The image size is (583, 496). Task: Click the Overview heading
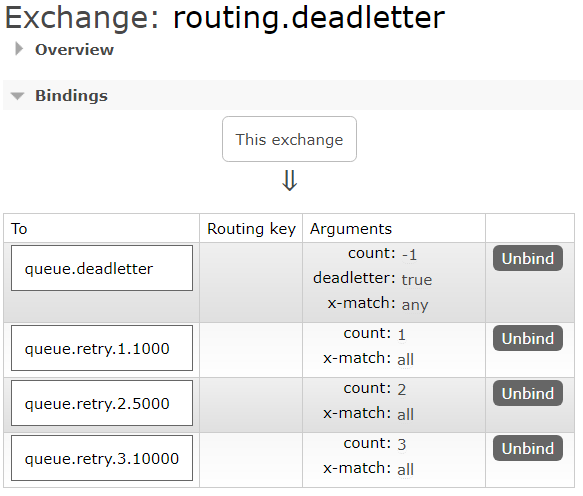pyautogui.click(x=74, y=49)
